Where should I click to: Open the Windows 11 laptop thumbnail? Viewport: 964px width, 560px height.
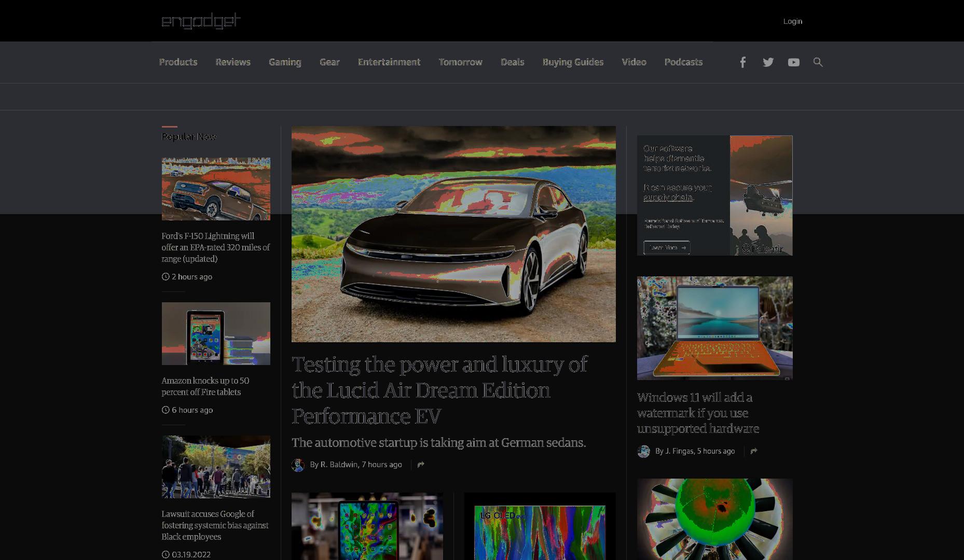pos(715,328)
